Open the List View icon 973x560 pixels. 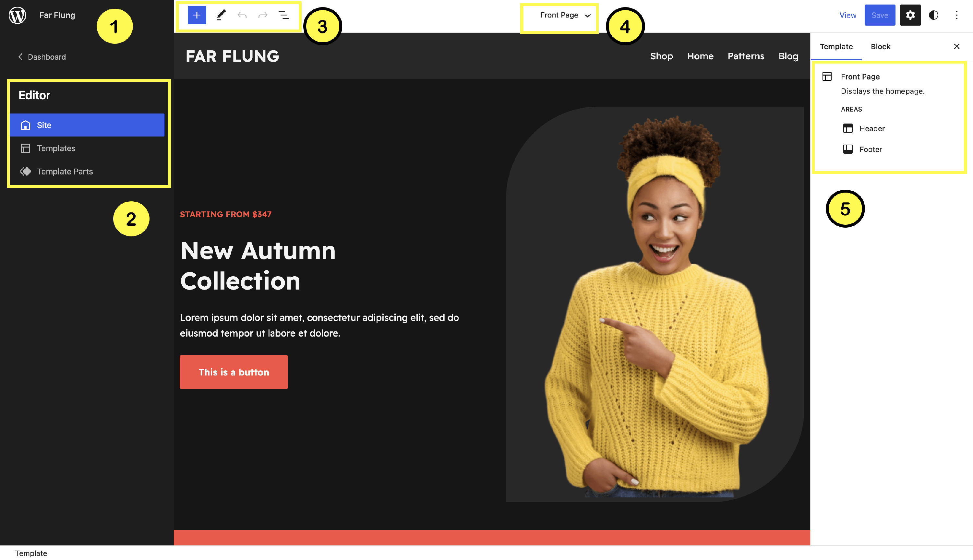pos(284,15)
